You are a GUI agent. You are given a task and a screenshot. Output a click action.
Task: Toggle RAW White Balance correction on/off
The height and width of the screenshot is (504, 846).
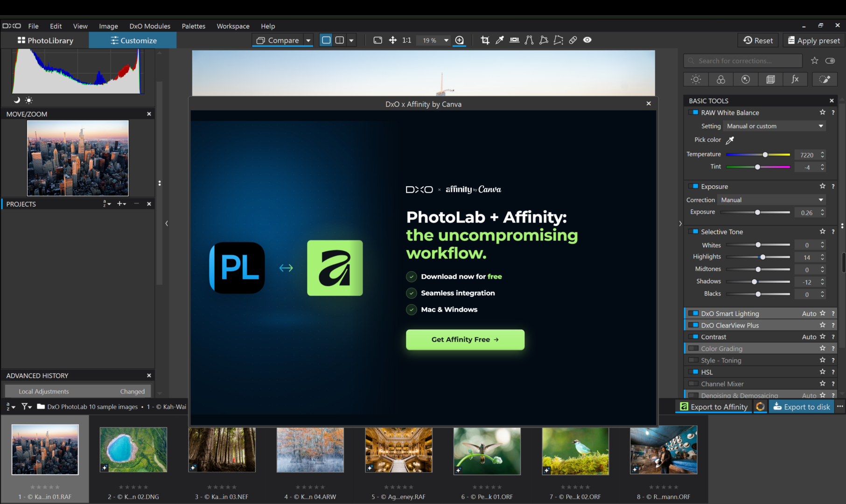point(693,112)
